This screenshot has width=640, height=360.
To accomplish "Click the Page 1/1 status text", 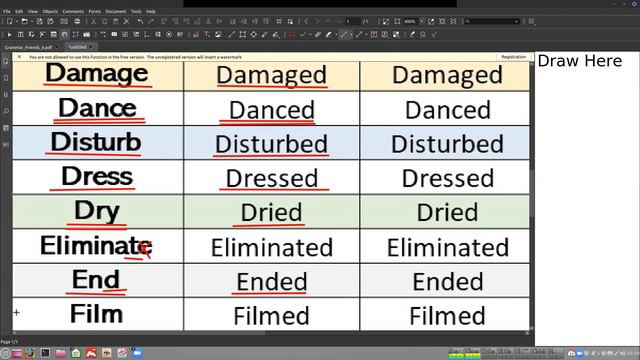I will [x=9, y=342].
